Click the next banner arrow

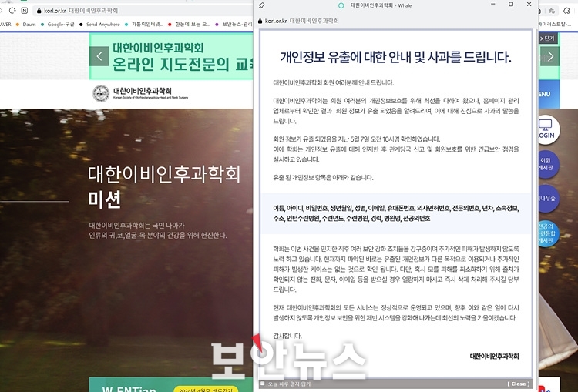550,56
